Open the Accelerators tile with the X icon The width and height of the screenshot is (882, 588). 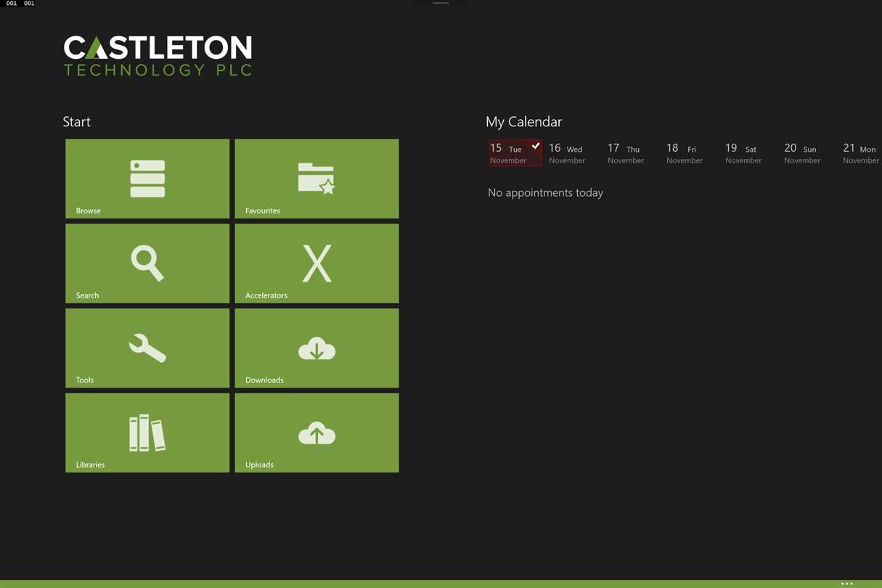pos(317,264)
